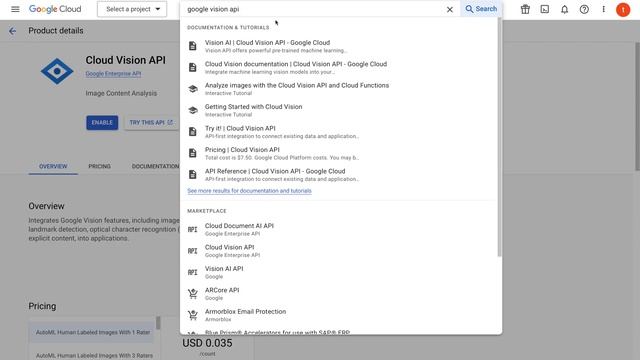Open the help question mark icon
The image size is (640, 360).
coord(584,9)
